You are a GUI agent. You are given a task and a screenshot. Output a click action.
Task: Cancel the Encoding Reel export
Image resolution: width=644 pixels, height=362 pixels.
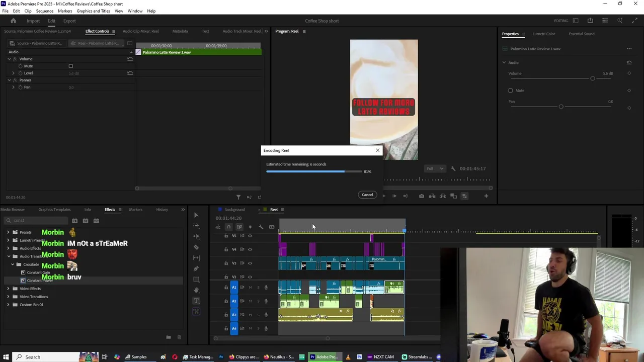[367, 195]
